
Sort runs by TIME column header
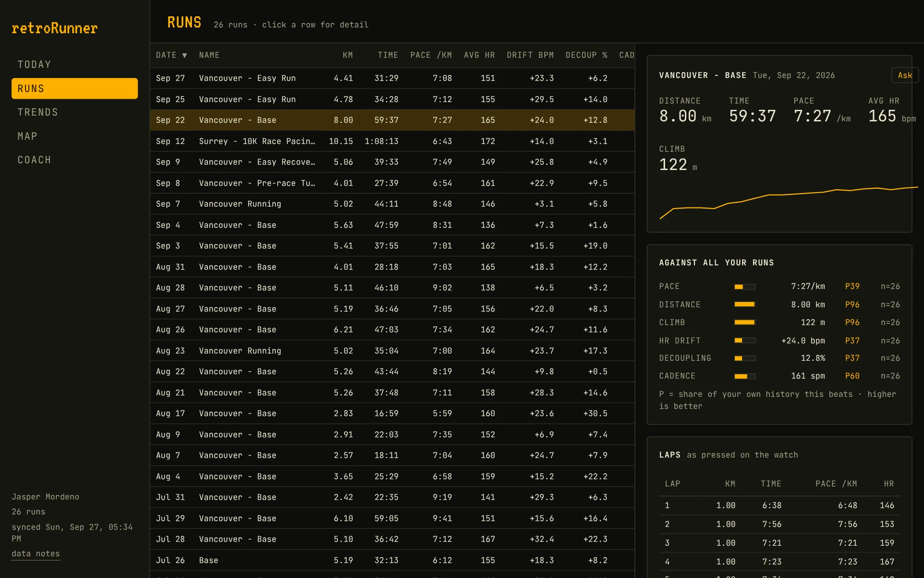tap(388, 55)
